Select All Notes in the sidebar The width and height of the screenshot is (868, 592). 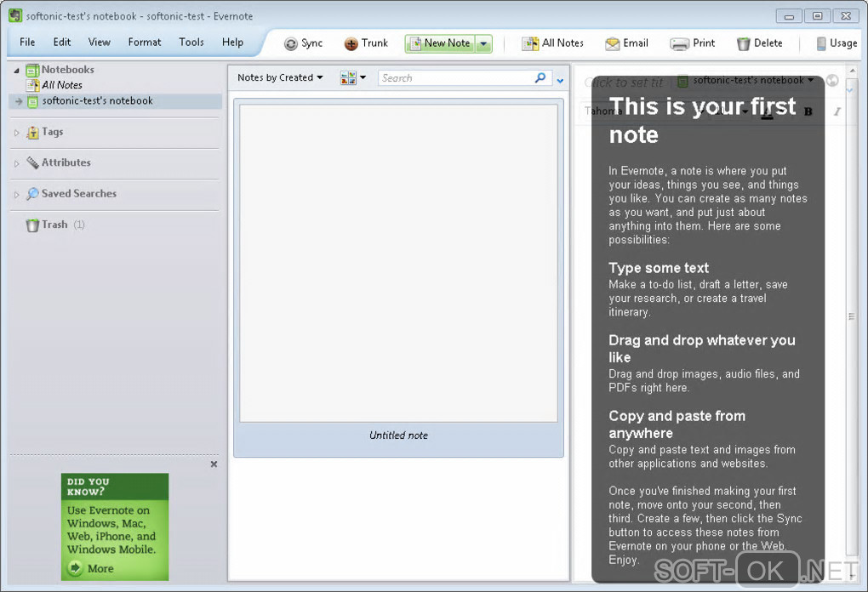(x=62, y=85)
